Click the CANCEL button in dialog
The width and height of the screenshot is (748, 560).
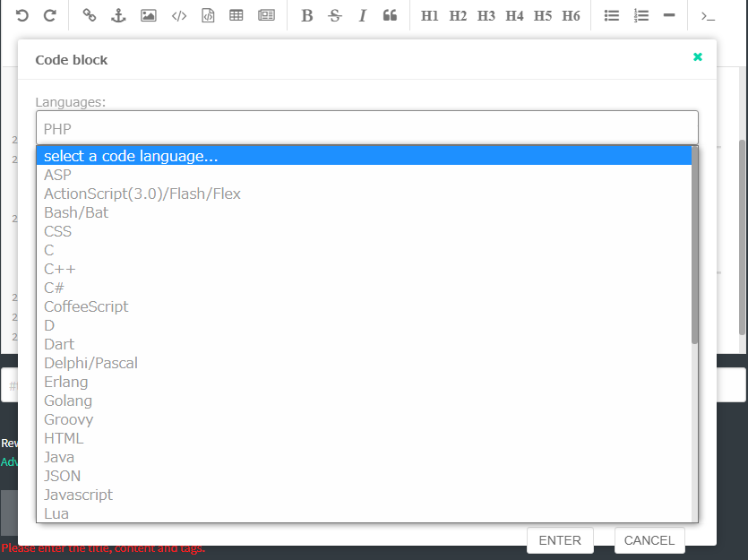pyautogui.click(x=649, y=540)
